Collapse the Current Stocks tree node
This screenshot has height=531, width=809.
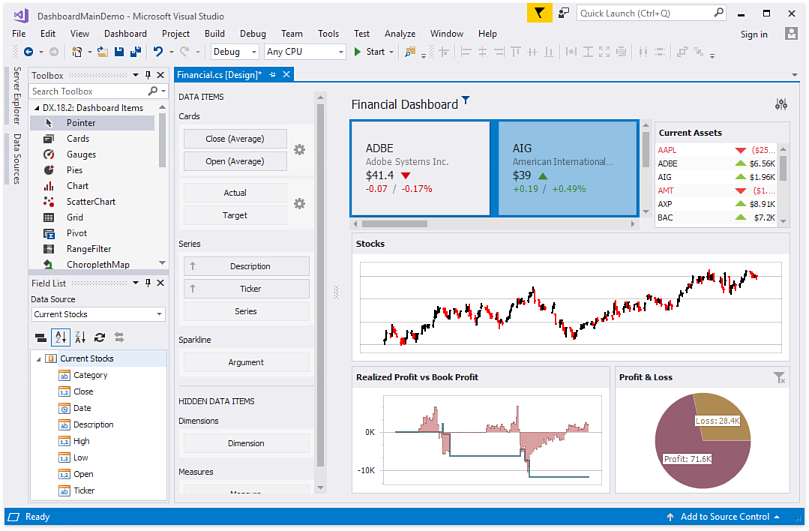[38, 359]
